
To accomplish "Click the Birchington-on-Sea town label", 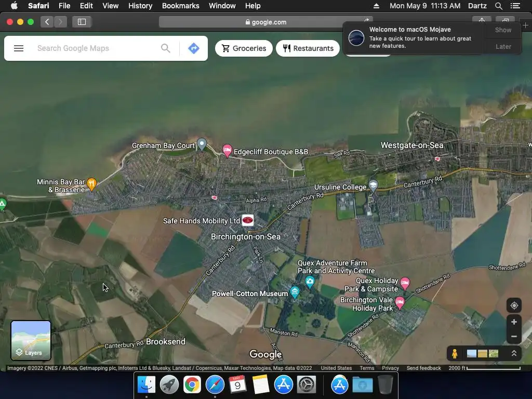I will 246,236.
